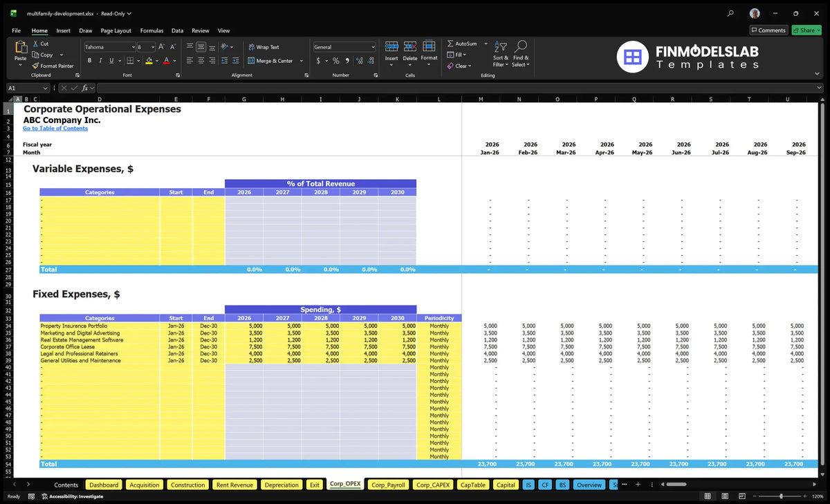Add a new sheet with plus
This screenshot has width=830, height=504.
click(x=638, y=485)
